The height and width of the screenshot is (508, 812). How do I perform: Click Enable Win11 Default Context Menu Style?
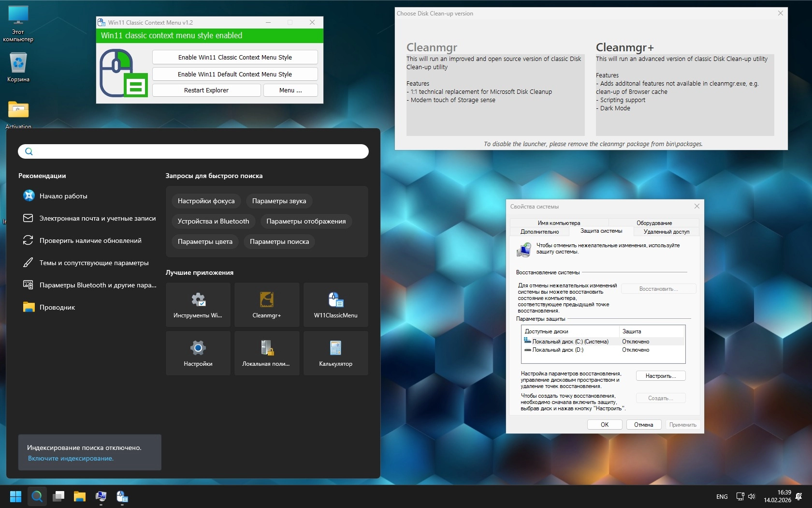point(235,74)
